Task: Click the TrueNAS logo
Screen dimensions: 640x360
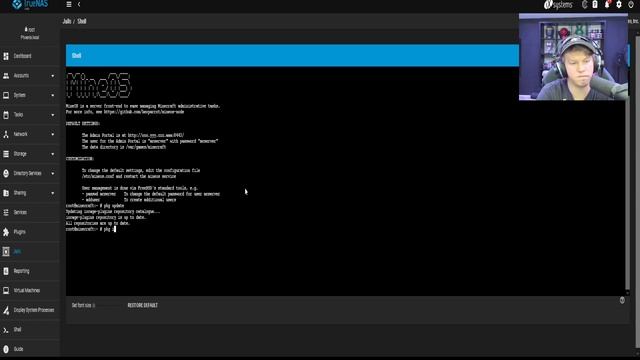Action: click(30, 4)
